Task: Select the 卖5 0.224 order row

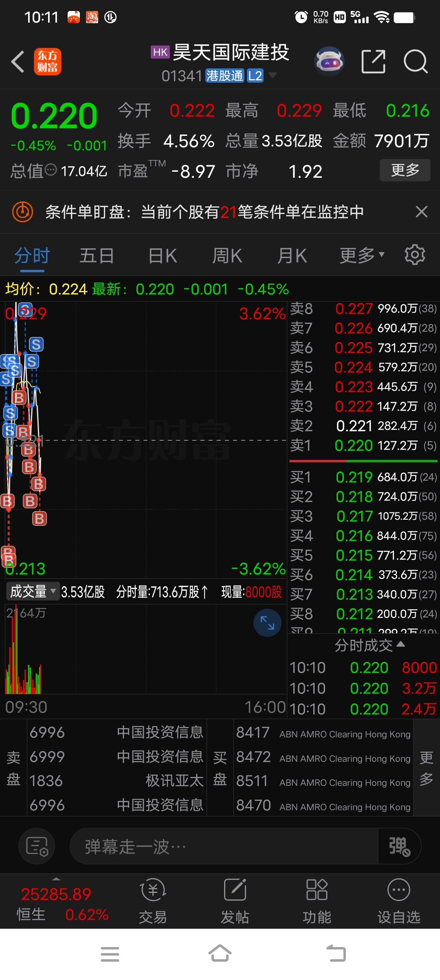Action: coord(363,367)
